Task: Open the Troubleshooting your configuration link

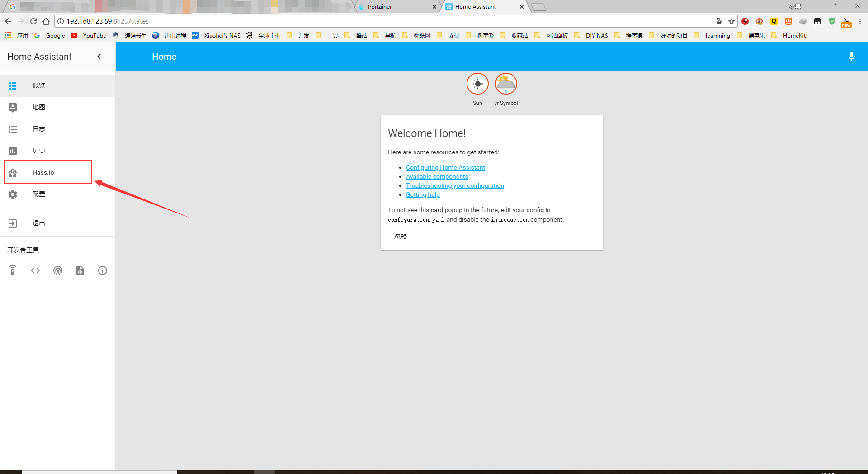Action: pyautogui.click(x=454, y=185)
